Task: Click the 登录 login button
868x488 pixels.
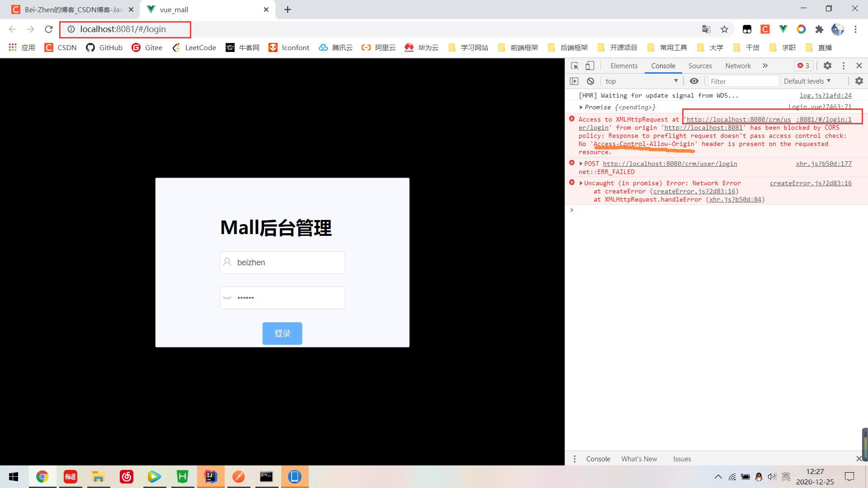Action: tap(282, 333)
